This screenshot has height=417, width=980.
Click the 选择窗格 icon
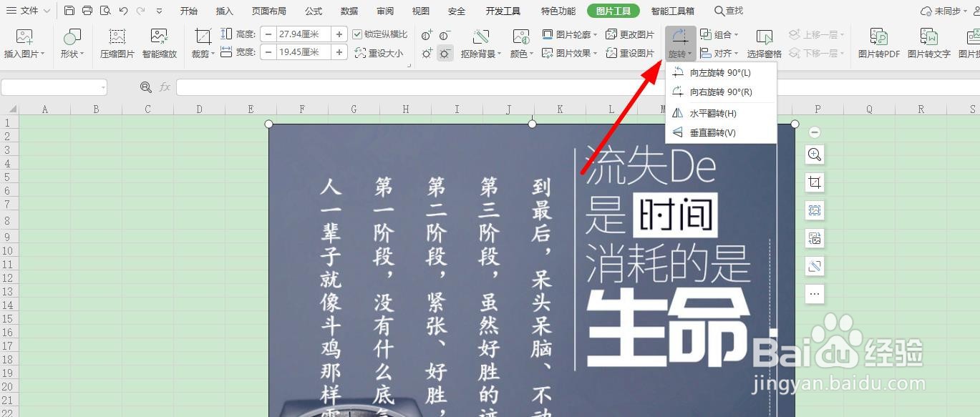[x=764, y=37]
